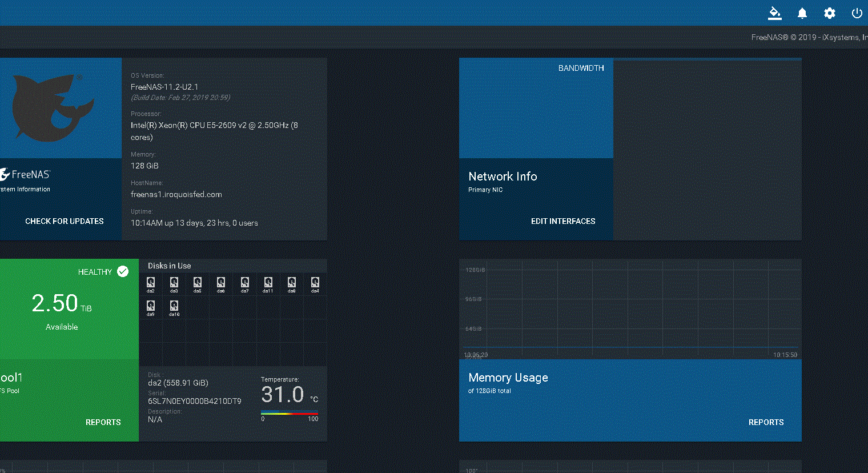Click the power button icon
Image resolution: width=868 pixels, height=473 pixels.
(x=857, y=13)
